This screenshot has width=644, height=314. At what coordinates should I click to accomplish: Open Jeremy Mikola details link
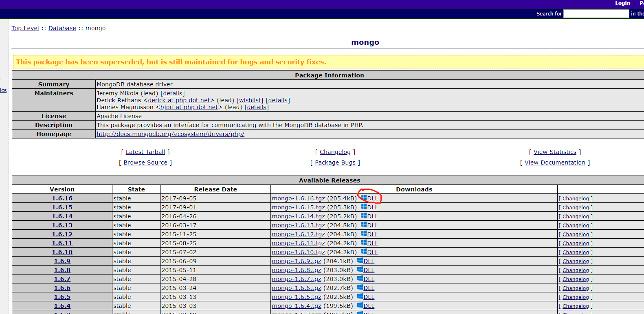pyautogui.click(x=173, y=93)
